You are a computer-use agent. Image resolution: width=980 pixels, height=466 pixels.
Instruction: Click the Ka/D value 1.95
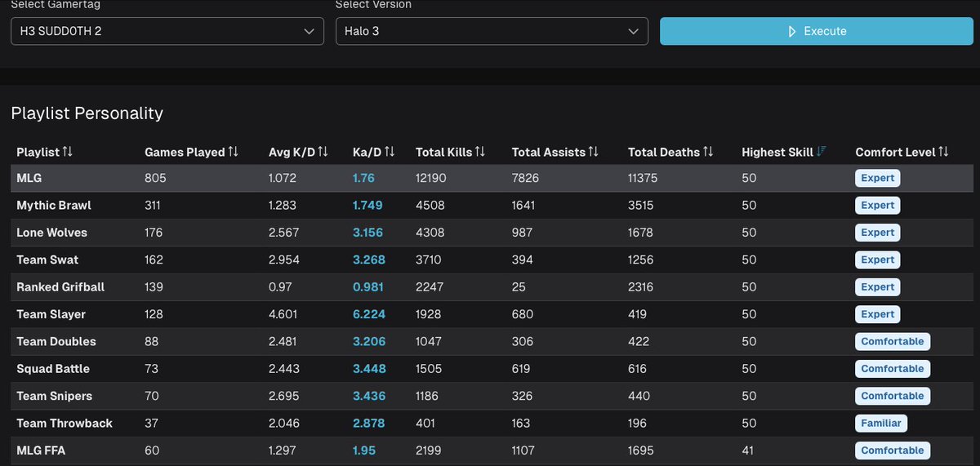(x=363, y=450)
